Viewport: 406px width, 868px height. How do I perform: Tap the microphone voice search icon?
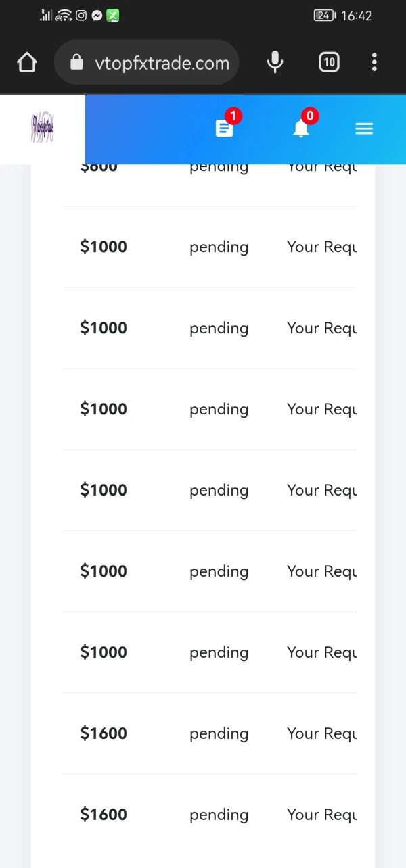point(275,63)
